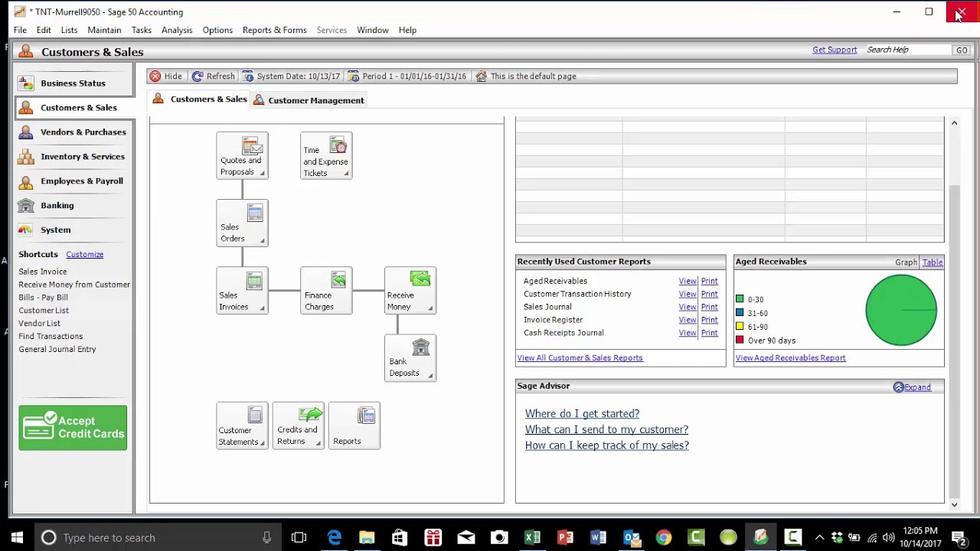The width and height of the screenshot is (980, 551).
Task: Open the Sales Orders module
Action: tap(242, 223)
